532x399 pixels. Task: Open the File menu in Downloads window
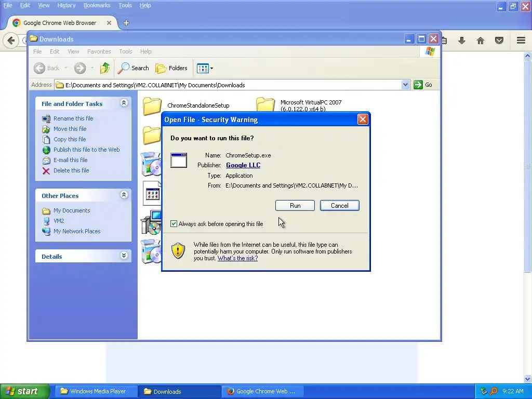[37, 51]
